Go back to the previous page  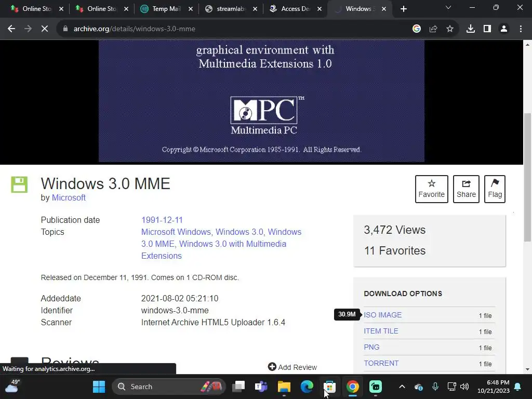pos(11,29)
